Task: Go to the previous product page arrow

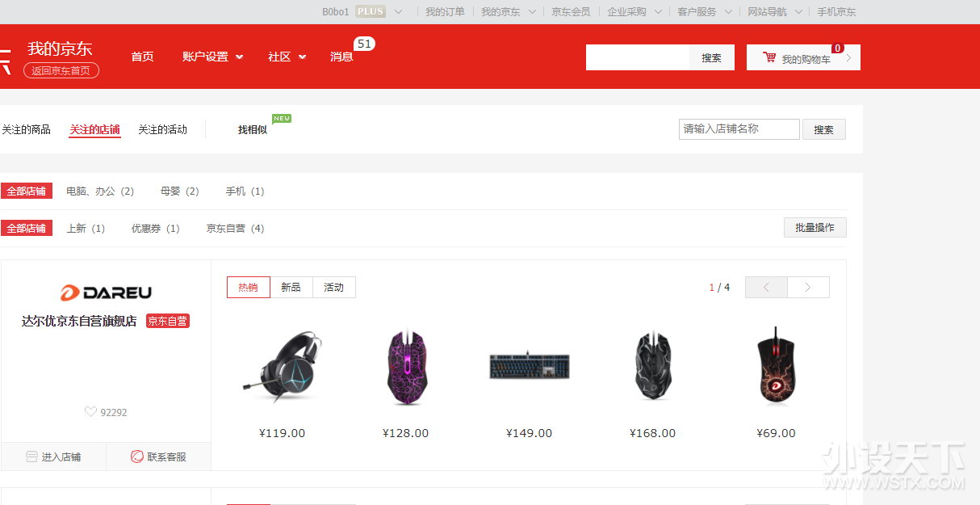Action: pyautogui.click(x=766, y=287)
